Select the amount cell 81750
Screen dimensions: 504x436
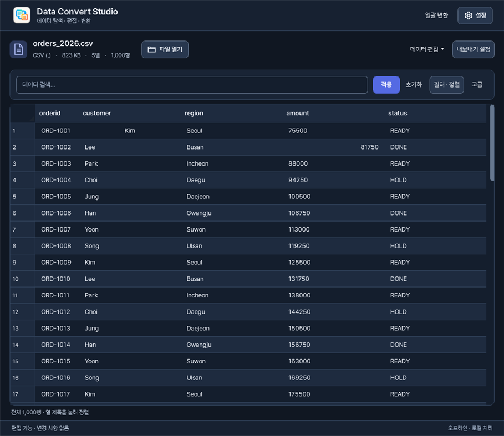click(x=334, y=147)
